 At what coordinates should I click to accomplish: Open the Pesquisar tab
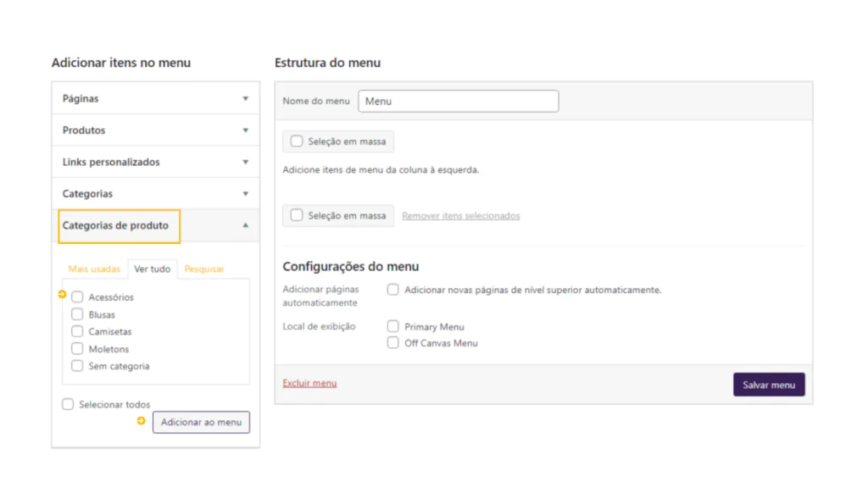click(x=204, y=269)
